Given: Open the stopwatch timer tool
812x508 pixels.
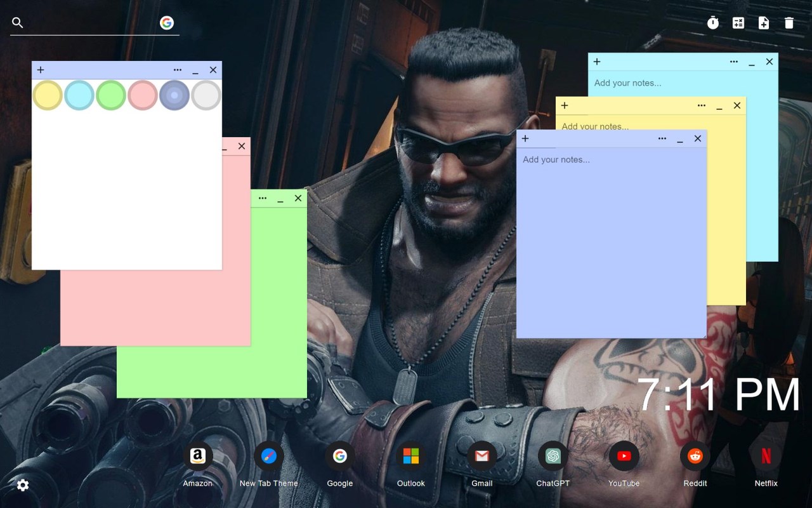Looking at the screenshot, I should (713, 23).
